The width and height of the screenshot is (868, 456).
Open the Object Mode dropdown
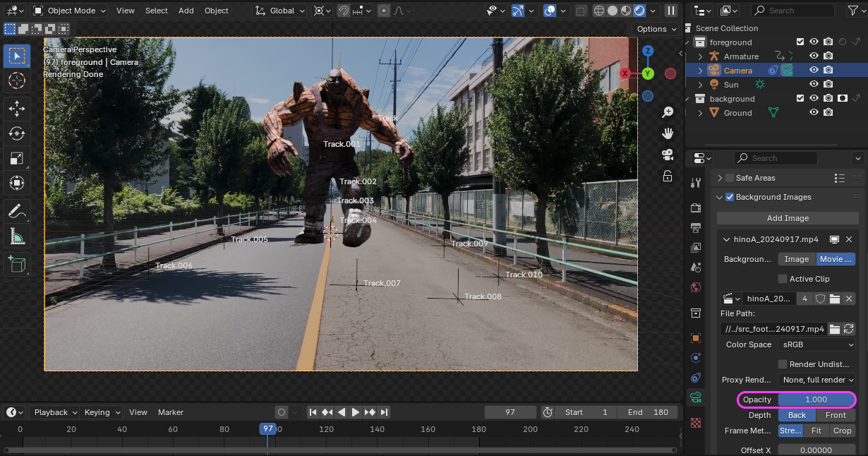click(69, 11)
